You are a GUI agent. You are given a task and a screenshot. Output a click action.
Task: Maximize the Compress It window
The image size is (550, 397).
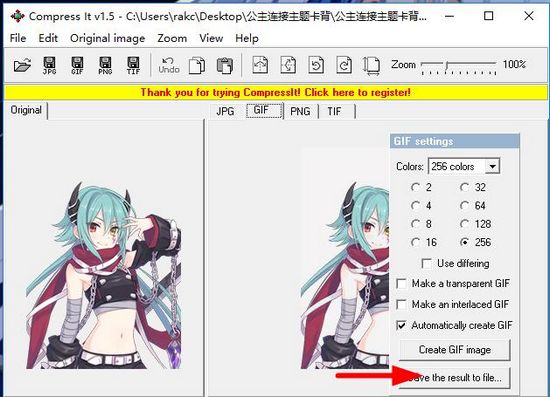pos(488,16)
